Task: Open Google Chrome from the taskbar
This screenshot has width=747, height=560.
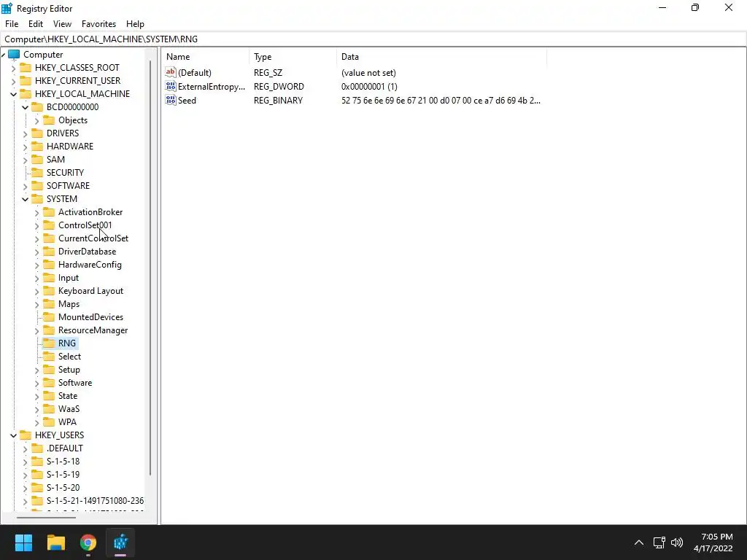Action: click(x=88, y=542)
